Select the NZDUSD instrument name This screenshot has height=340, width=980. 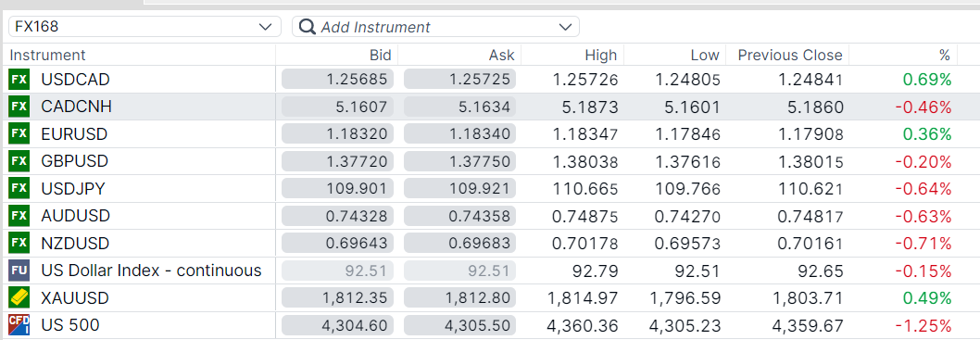(75, 243)
